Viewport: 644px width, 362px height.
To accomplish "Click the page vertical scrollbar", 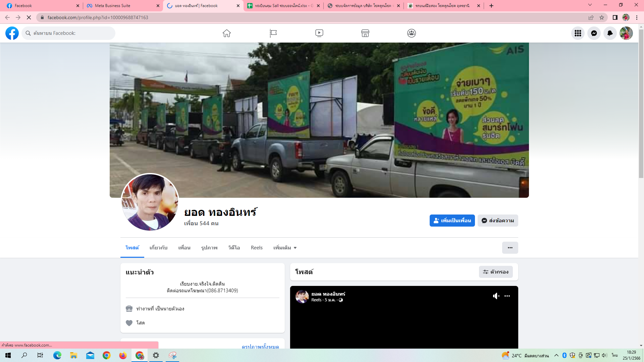I will (x=641, y=104).
